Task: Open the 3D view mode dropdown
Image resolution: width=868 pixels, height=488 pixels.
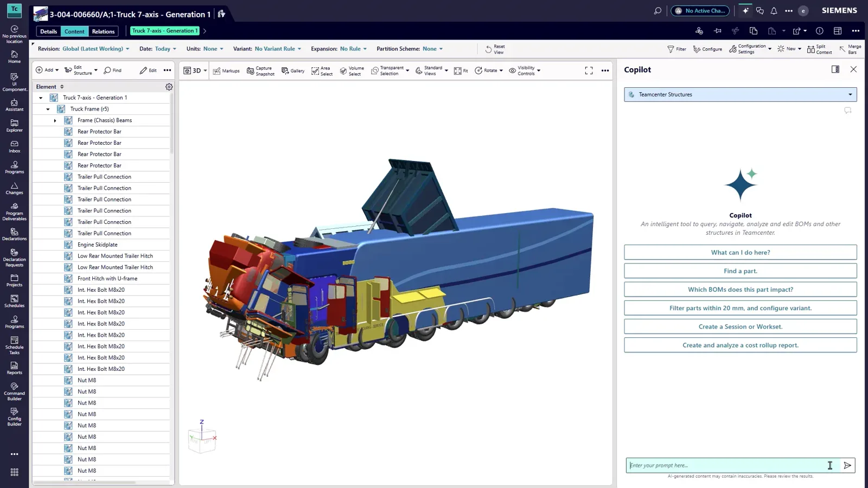Action: 195,70
